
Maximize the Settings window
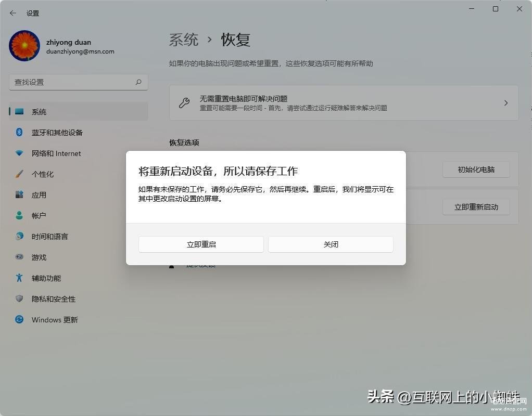496,9
